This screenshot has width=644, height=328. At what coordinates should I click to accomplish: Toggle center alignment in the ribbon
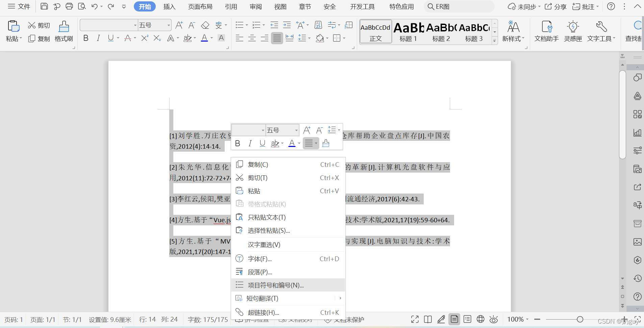[x=252, y=38]
